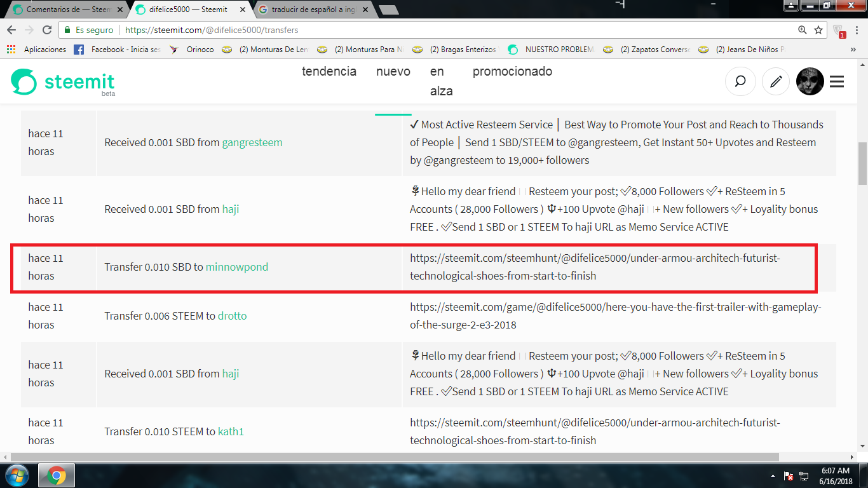Open the Windows Start menu
Screen dimensions: 868x488
[x=18, y=475]
